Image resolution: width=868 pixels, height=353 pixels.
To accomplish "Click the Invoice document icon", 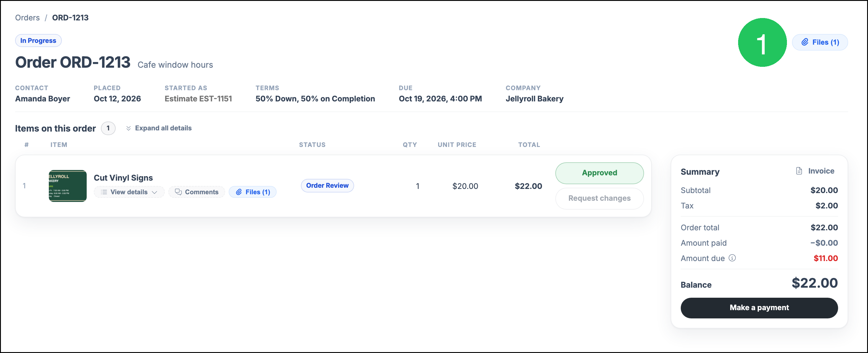I will click(x=799, y=171).
